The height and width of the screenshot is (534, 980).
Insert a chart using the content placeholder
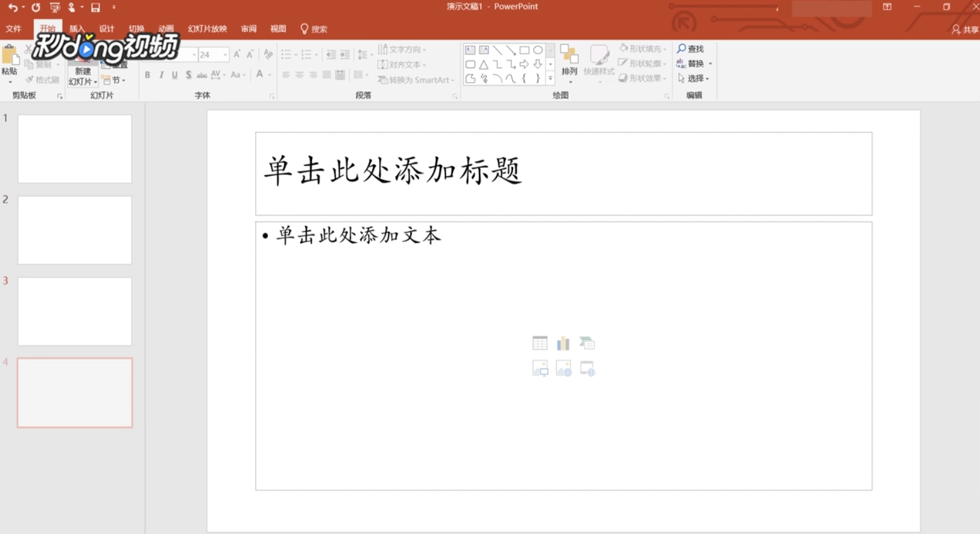coord(563,343)
